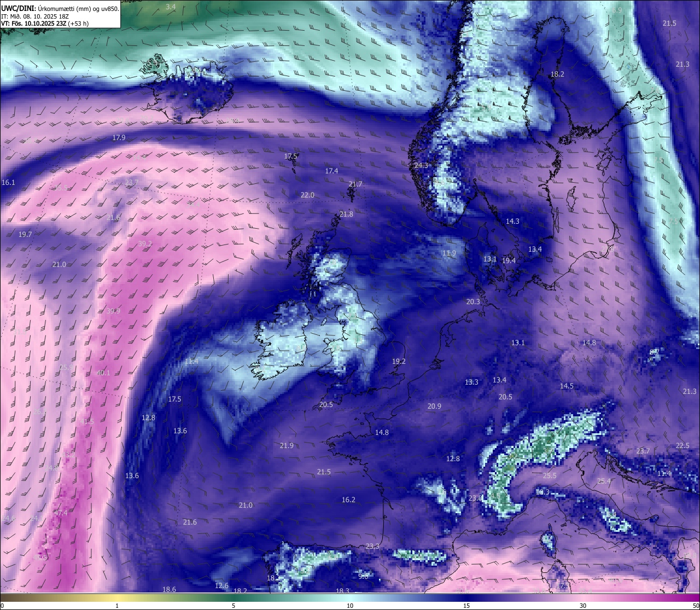The image size is (700, 610).
Task: Click the value 13.3 on the map
Action: click(471, 382)
